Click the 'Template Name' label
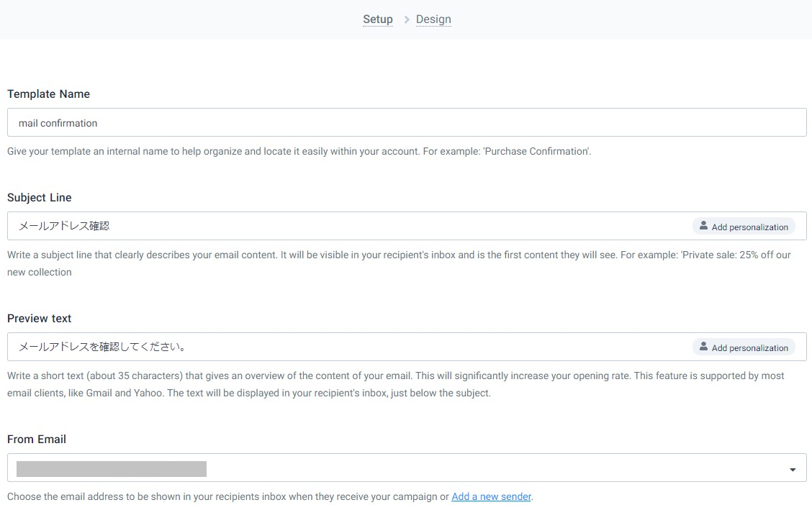 [48, 94]
